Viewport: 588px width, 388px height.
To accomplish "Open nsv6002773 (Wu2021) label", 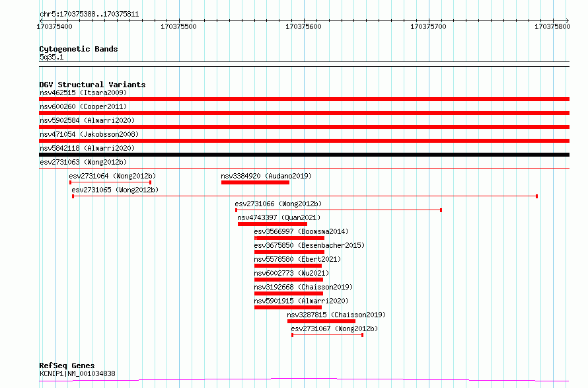I will pos(291,273).
